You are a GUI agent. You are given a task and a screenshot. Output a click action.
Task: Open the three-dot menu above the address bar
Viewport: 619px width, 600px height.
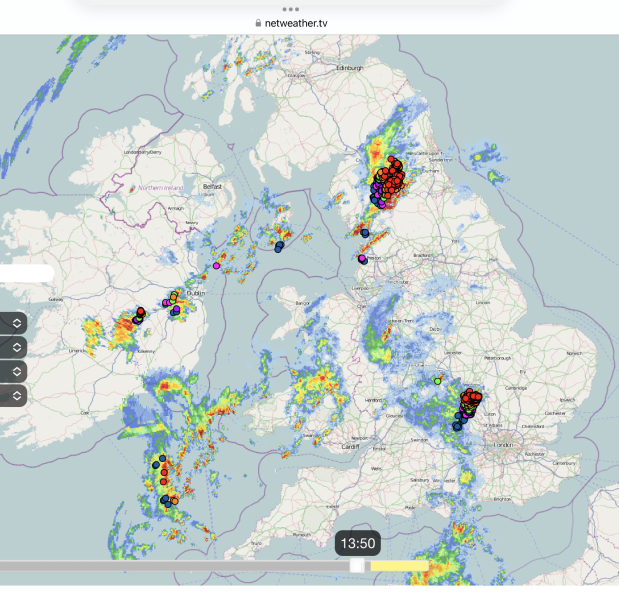point(291,9)
